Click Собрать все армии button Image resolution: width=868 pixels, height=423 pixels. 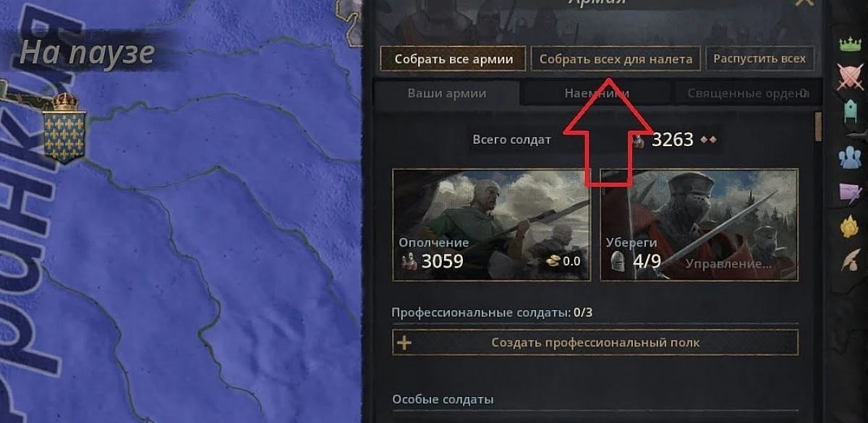click(x=452, y=59)
